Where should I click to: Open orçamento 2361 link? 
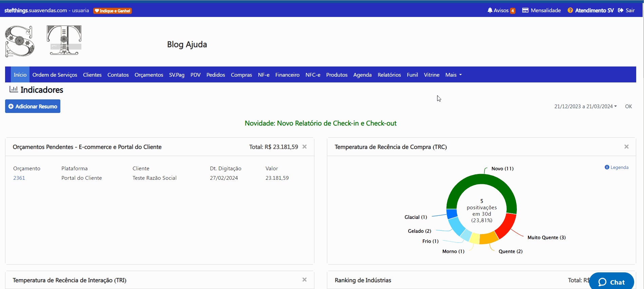pyautogui.click(x=19, y=178)
